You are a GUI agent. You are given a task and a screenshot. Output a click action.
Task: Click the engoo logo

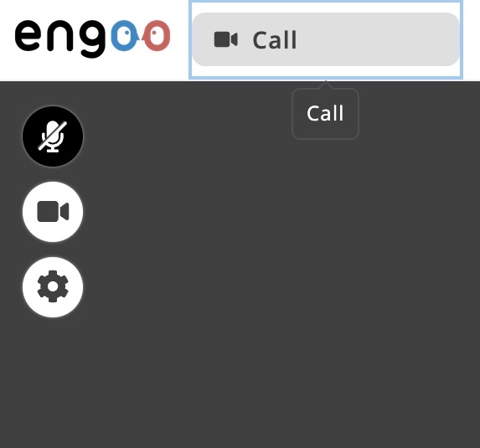(x=92, y=39)
